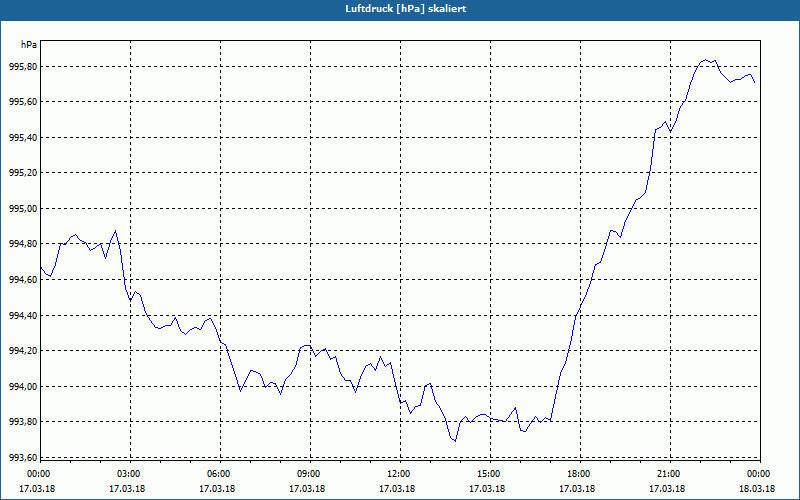Screen dimensions: 800x500
Task: Select the 995,80 y-axis value
Action: pos(23,66)
